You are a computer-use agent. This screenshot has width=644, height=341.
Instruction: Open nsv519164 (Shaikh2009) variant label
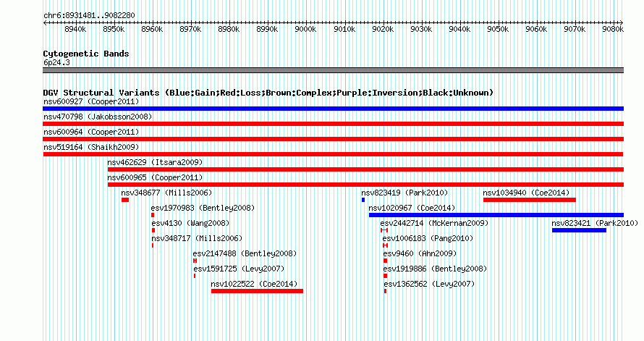click(x=91, y=147)
